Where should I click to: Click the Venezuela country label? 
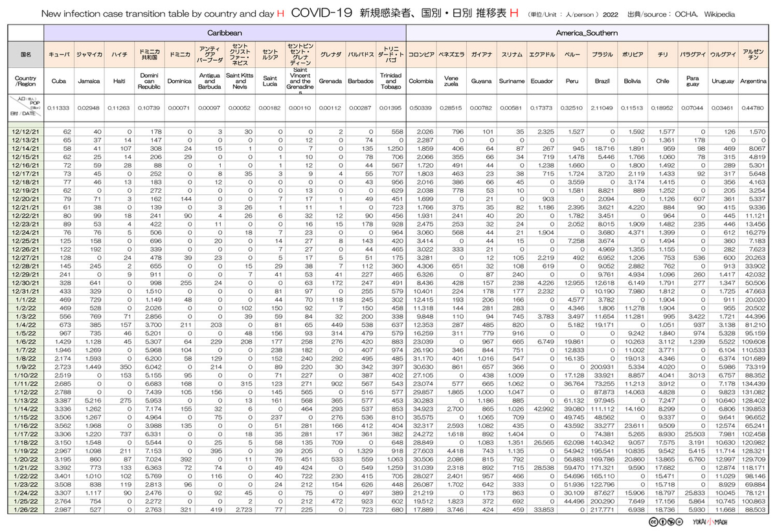tap(451, 82)
